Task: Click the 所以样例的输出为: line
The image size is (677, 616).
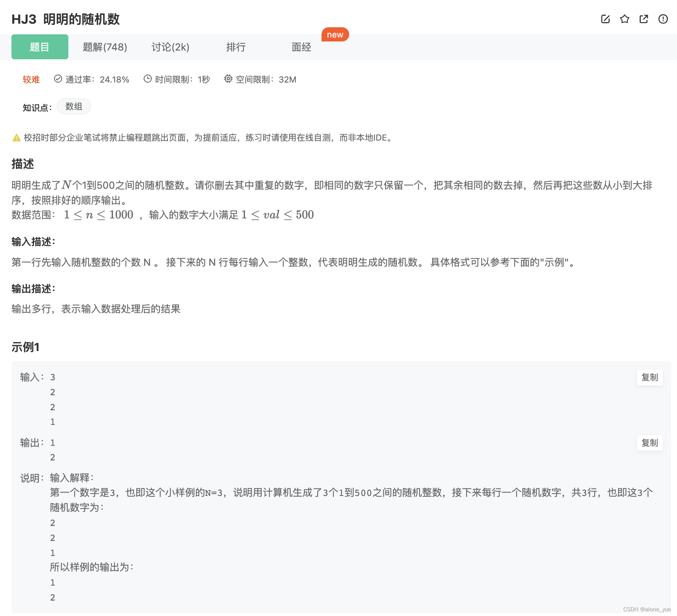Action: (x=92, y=567)
